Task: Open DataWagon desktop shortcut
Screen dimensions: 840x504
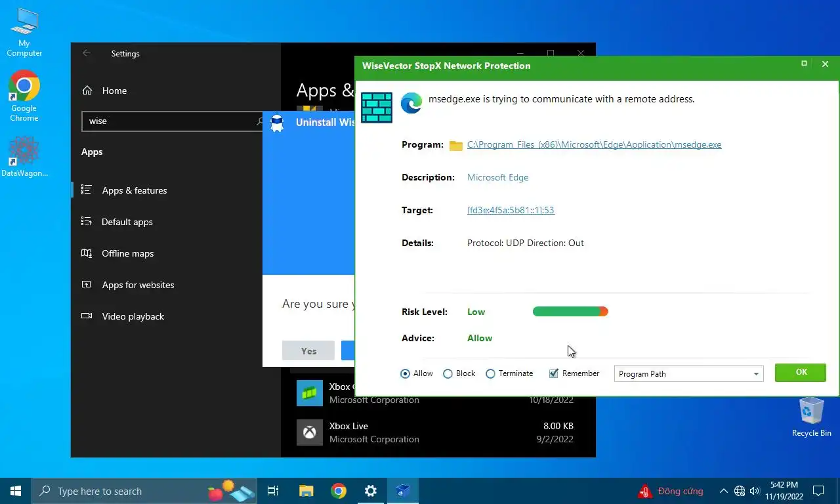Action: 24,156
